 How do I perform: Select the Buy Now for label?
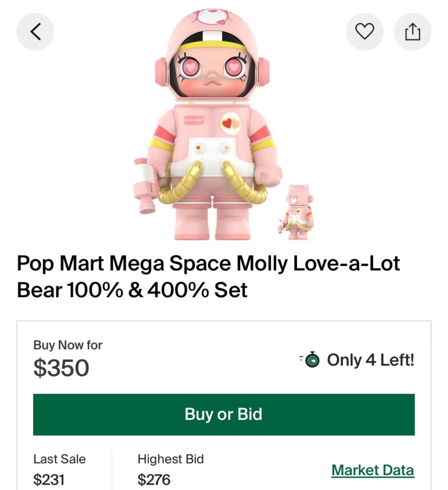click(x=68, y=345)
